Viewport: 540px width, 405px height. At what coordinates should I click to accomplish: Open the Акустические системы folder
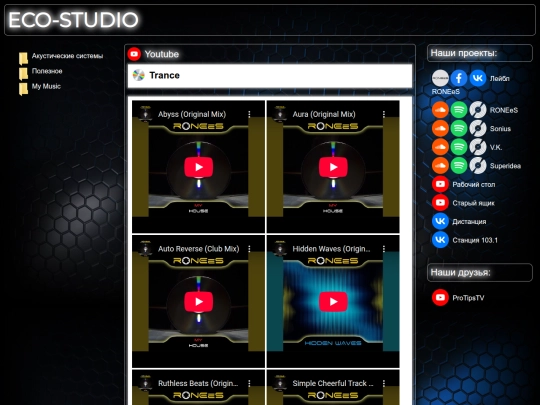point(67,56)
